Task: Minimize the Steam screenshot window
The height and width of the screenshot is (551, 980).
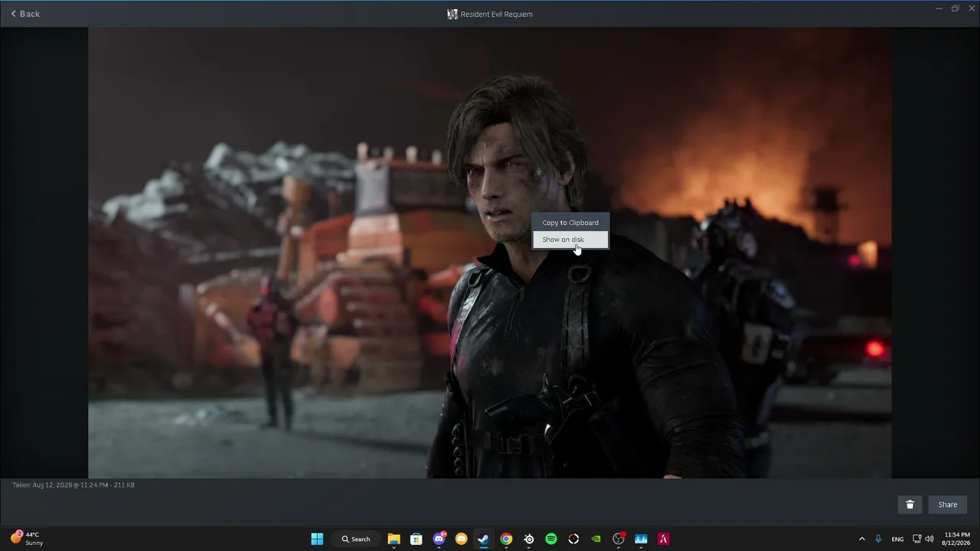Action: (x=939, y=8)
